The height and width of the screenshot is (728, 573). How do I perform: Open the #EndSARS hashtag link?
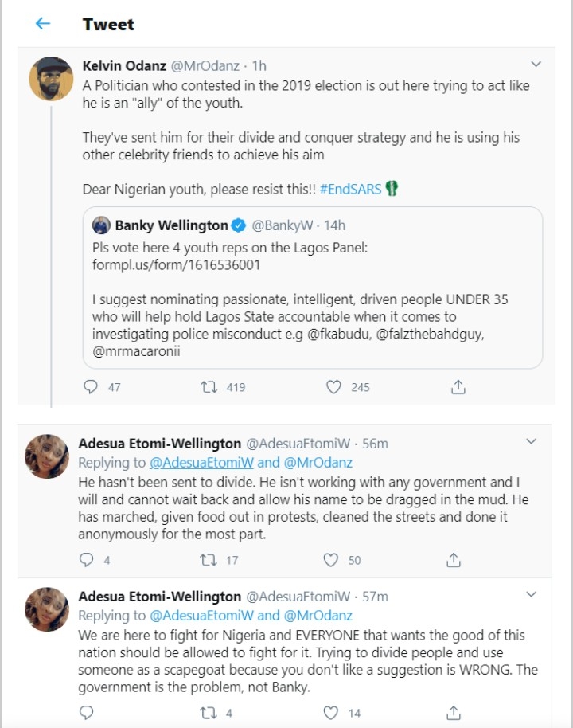(350, 190)
